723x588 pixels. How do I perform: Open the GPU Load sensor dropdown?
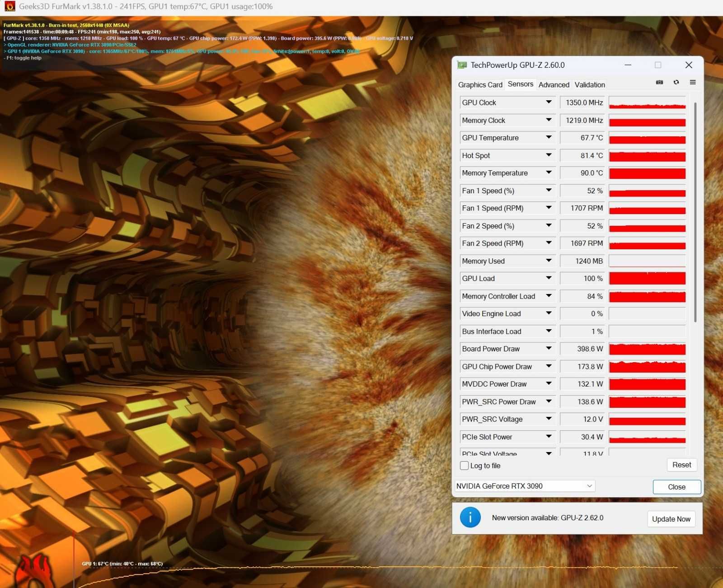(x=549, y=279)
